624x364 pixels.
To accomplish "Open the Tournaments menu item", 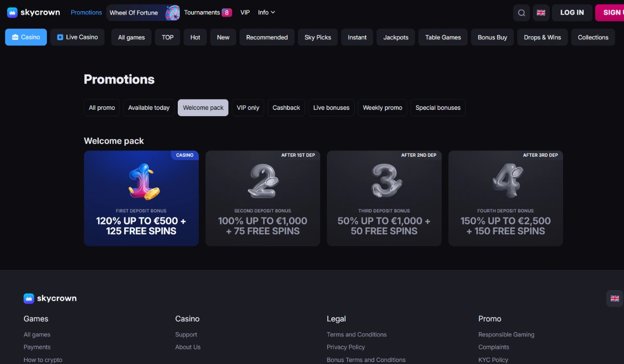I will pos(202,12).
